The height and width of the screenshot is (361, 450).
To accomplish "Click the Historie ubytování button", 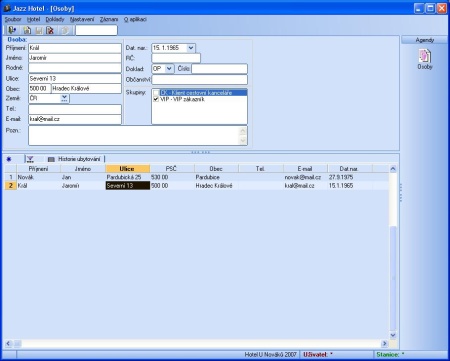I will [75, 159].
